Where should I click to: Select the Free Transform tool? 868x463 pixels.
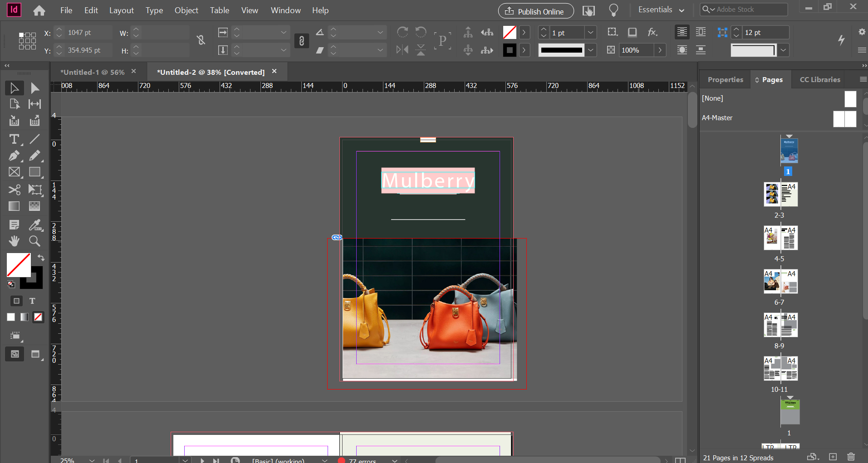(35, 190)
